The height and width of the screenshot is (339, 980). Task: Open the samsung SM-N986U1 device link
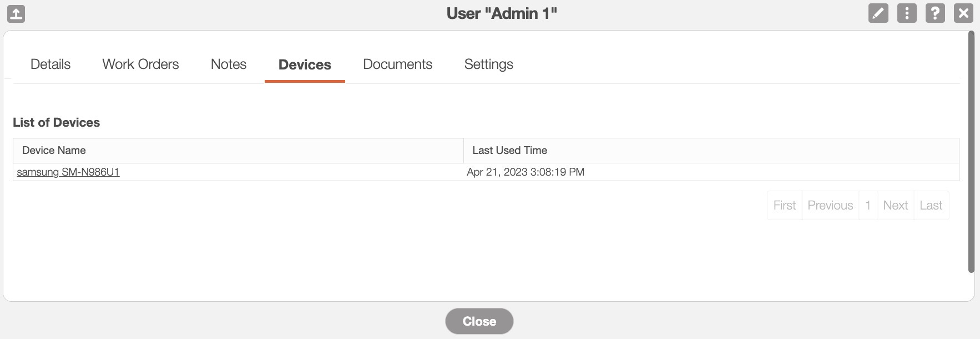click(x=68, y=172)
